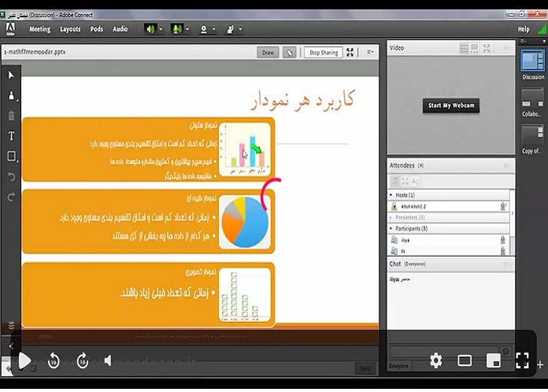Select the breakout room view icon
The height and width of the screenshot is (392, 548).
tap(405, 181)
